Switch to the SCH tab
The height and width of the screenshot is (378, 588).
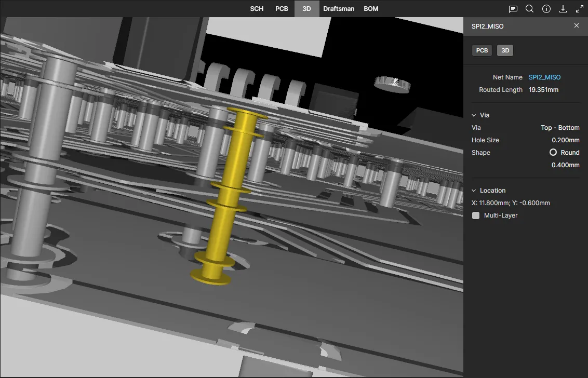tap(257, 9)
